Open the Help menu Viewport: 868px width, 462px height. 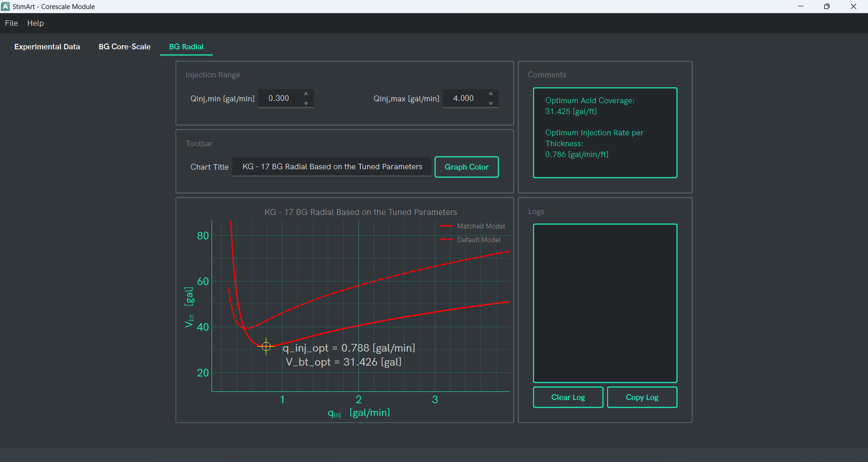tap(35, 23)
